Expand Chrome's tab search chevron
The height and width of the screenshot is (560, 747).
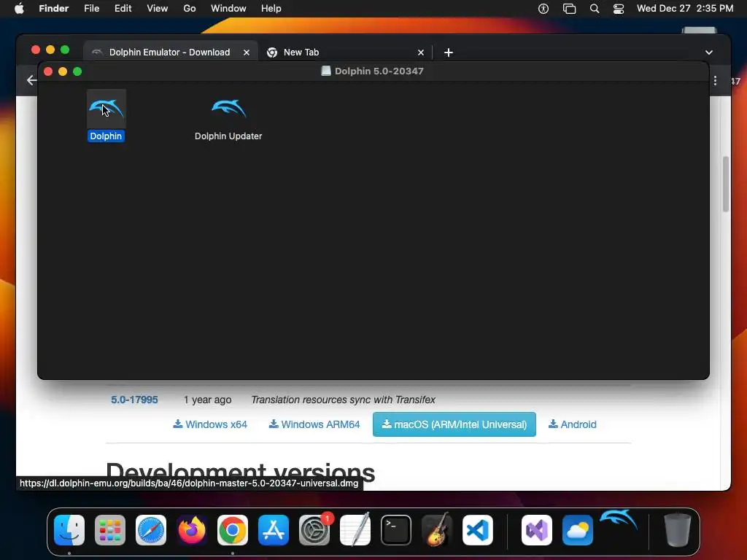tap(709, 52)
